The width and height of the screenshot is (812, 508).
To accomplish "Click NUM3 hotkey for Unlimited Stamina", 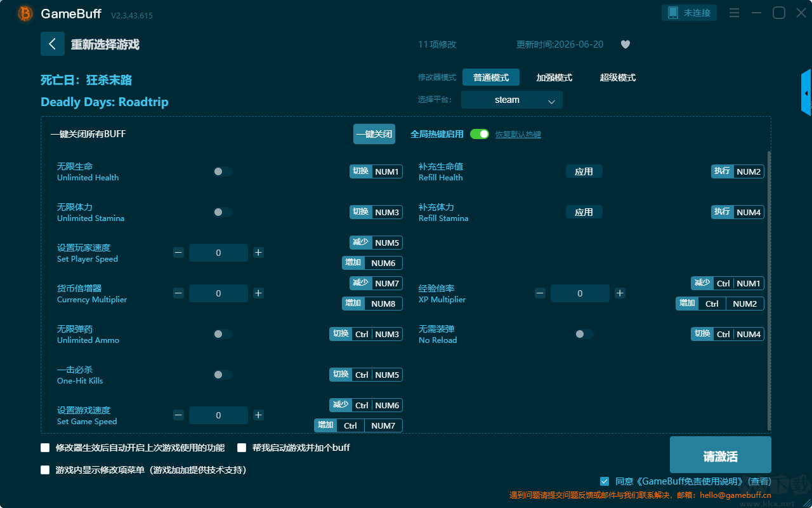I will point(387,212).
